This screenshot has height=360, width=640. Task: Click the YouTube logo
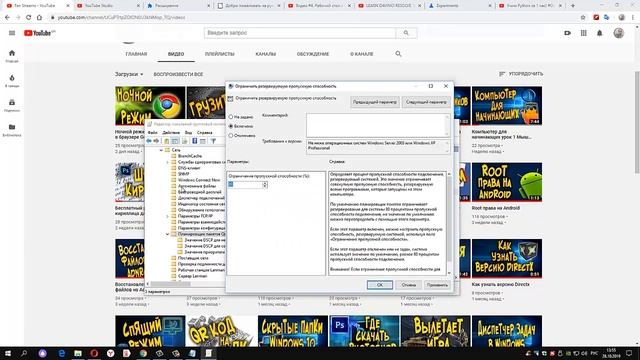(x=39, y=33)
